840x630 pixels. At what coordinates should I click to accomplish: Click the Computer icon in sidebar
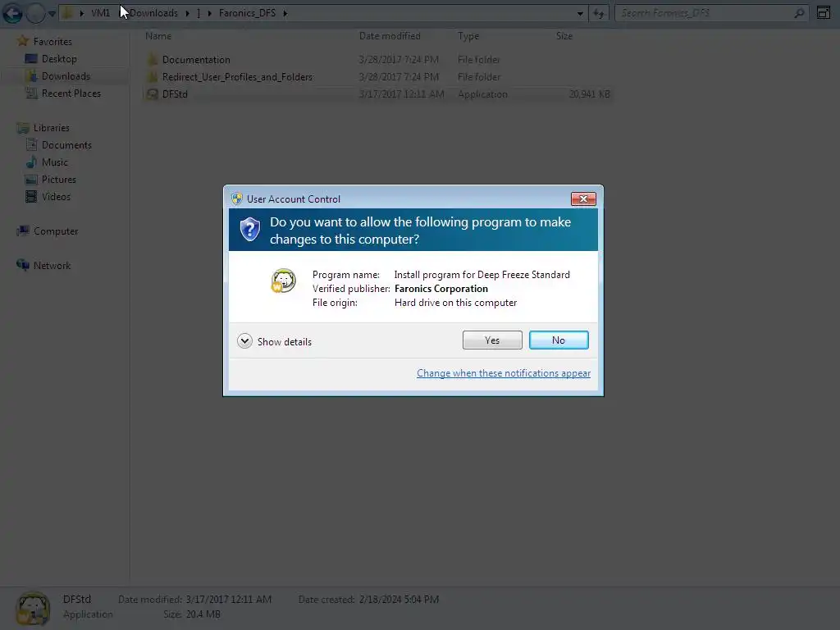pyautogui.click(x=22, y=231)
